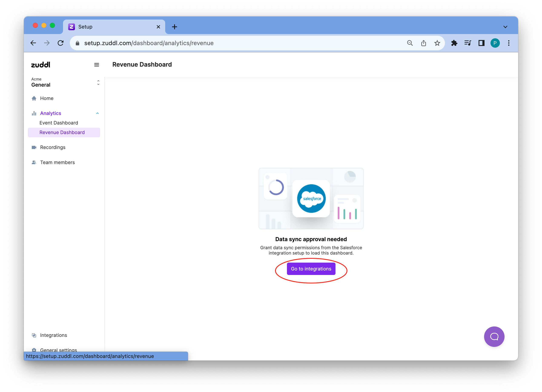This screenshot has height=392, width=542.
Task: Open the browser extensions puzzle icon
Action: coord(454,43)
